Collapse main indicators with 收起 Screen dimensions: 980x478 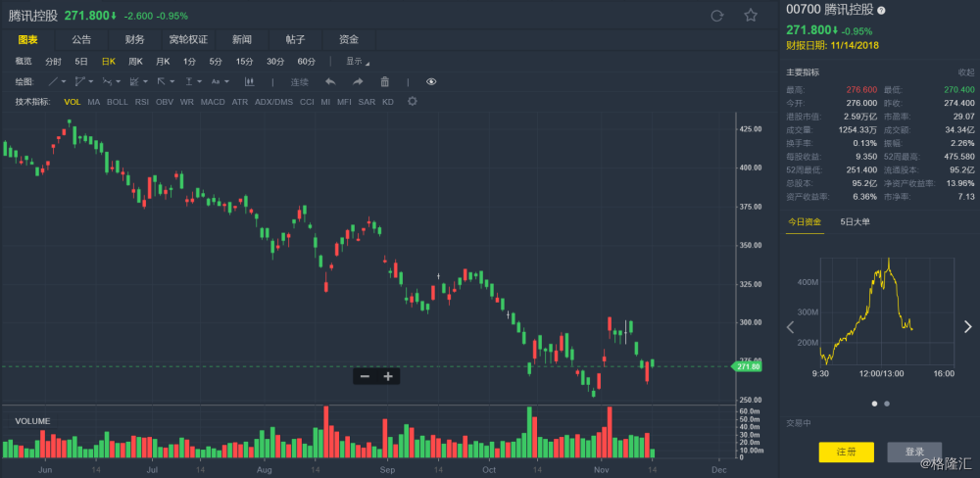pos(966,72)
